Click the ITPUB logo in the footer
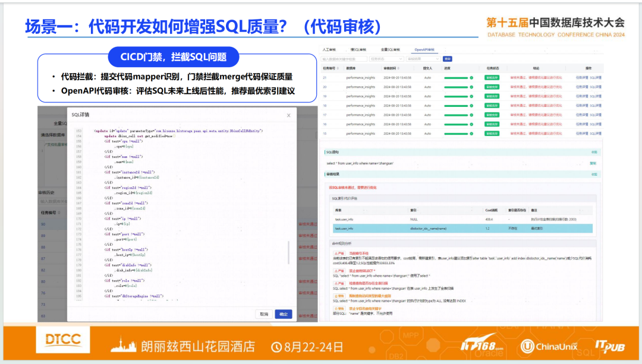This screenshot has width=642, height=364. click(610, 346)
